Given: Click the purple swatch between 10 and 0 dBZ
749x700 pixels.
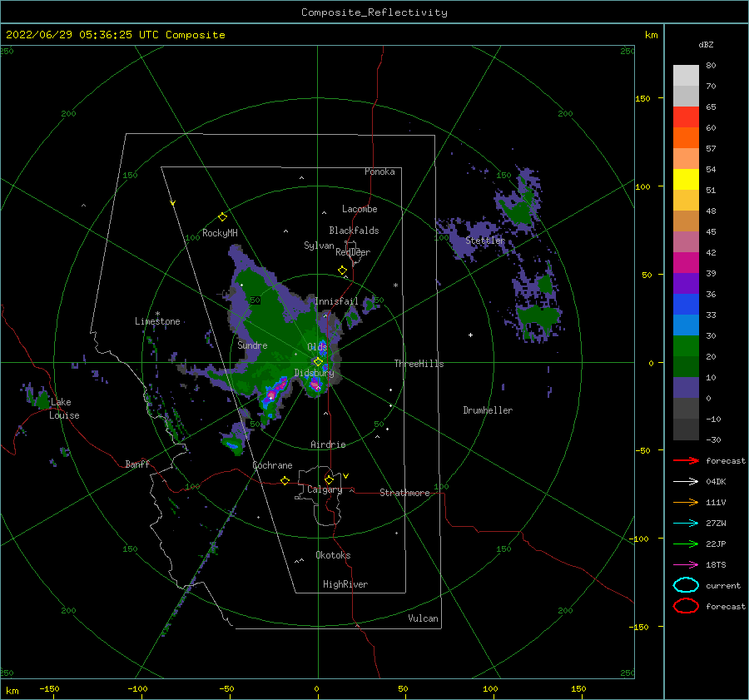Looking at the screenshot, I should (686, 388).
